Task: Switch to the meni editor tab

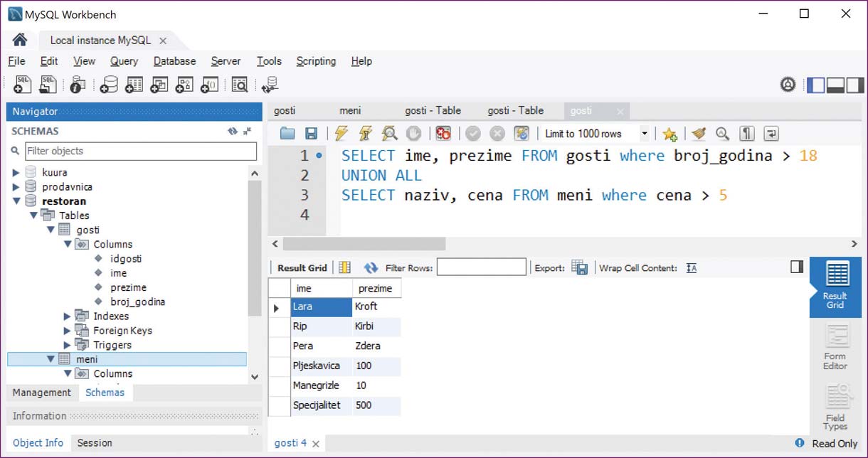Action: 350,111
